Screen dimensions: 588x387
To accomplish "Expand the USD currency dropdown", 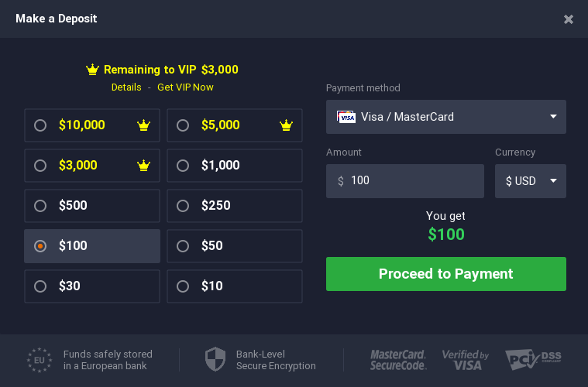I will coord(530,181).
